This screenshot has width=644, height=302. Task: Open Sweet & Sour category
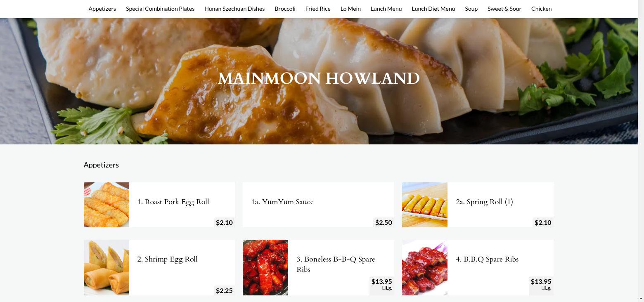pos(504,9)
